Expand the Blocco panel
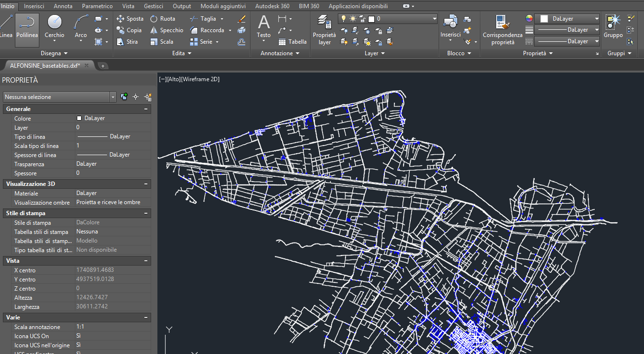The image size is (644, 354). (x=459, y=53)
